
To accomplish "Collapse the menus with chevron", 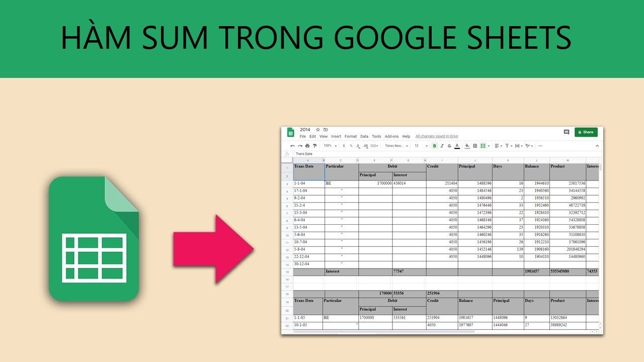I will (x=597, y=146).
